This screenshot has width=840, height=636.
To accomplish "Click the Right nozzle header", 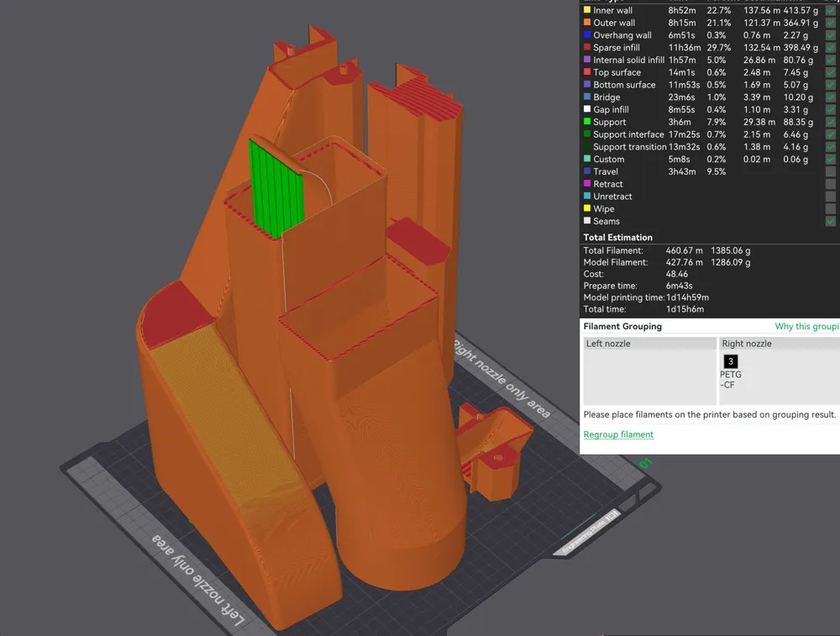I will [780, 344].
